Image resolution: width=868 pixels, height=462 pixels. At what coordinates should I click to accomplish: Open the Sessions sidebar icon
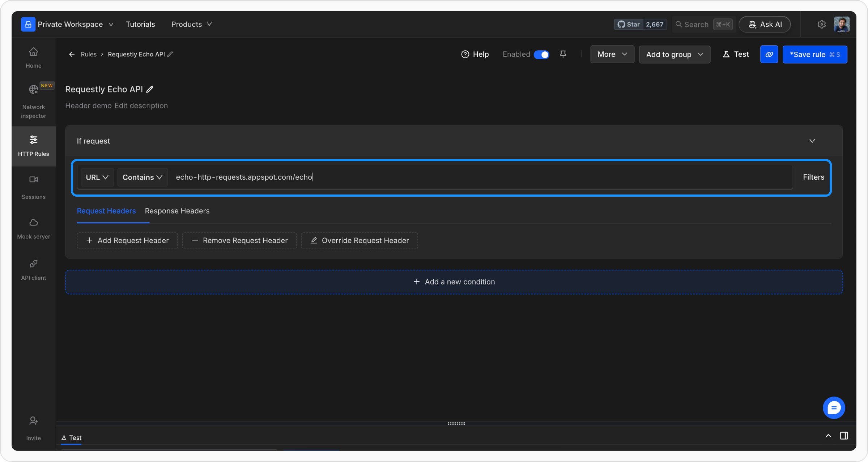(33, 179)
